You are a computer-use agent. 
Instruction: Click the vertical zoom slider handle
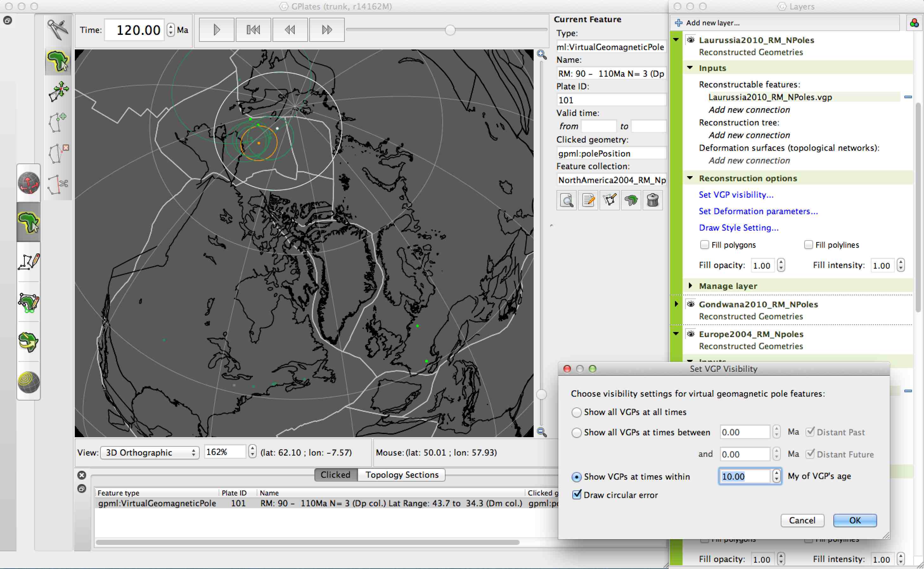pos(541,394)
